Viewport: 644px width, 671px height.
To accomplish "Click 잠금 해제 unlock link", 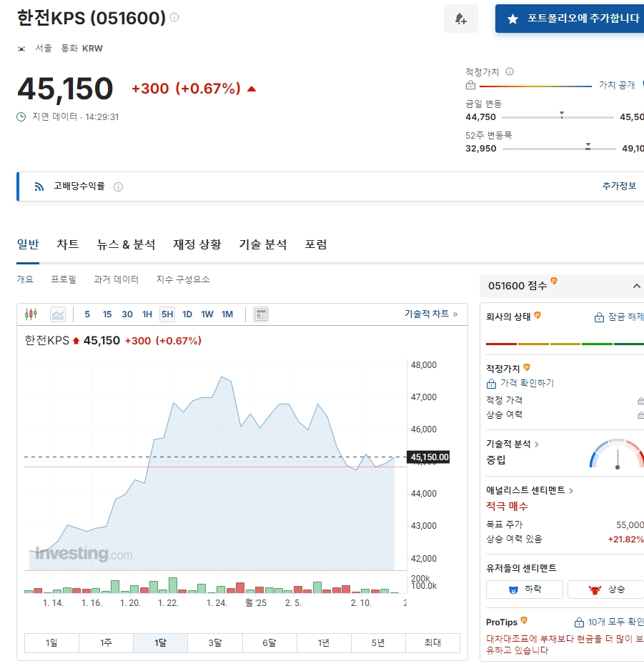I will click(619, 317).
